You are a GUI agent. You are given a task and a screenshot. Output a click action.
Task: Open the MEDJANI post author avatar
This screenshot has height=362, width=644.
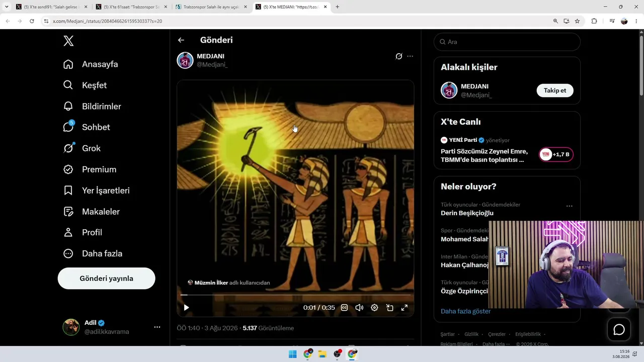pos(185,60)
